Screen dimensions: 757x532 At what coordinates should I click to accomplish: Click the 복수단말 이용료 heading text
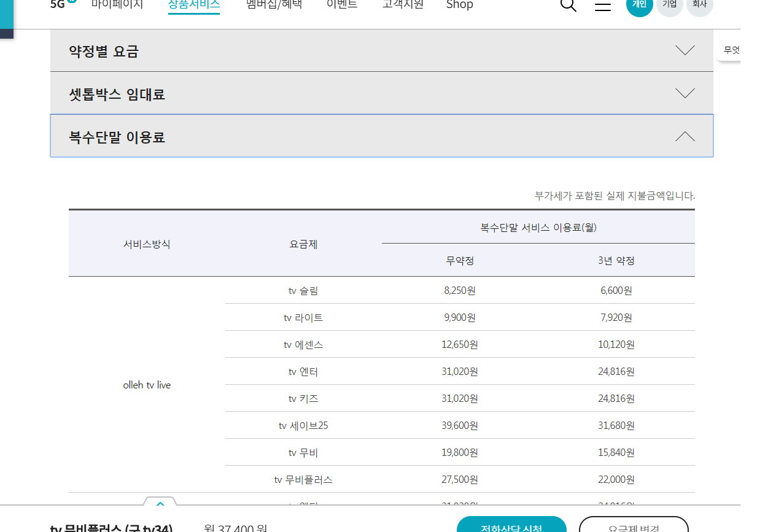tap(117, 137)
